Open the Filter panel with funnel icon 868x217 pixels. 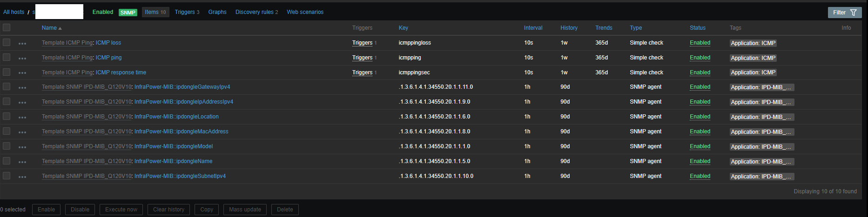click(844, 13)
